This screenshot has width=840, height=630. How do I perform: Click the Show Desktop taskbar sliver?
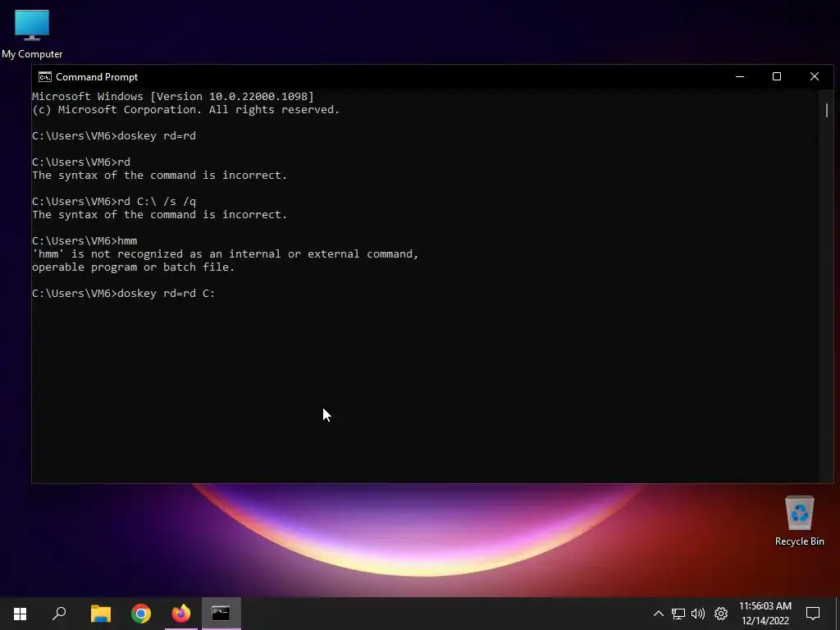[838, 614]
